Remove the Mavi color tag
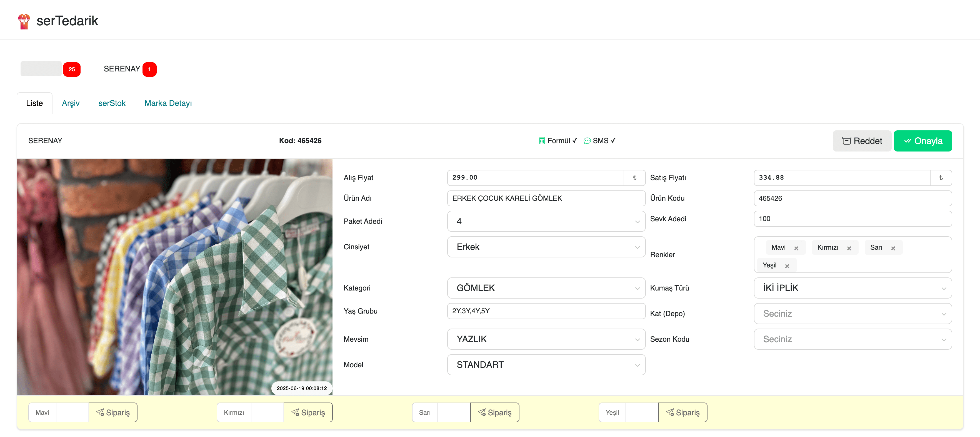The image size is (980, 437). [x=796, y=248]
